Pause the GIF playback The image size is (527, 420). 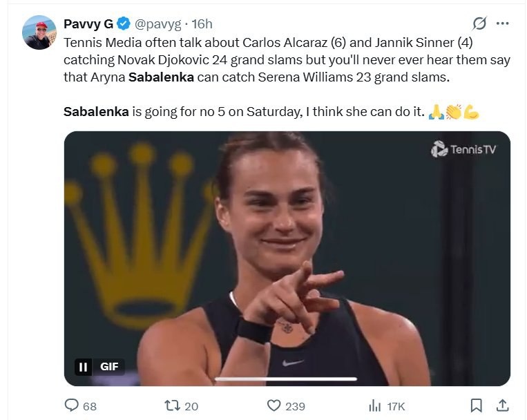click(84, 367)
